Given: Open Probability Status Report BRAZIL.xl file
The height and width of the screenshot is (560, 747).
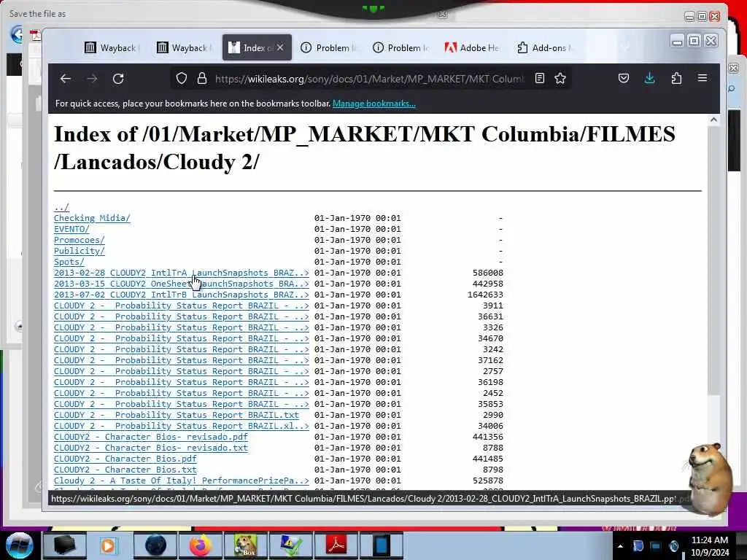Looking at the screenshot, I should [x=182, y=426].
